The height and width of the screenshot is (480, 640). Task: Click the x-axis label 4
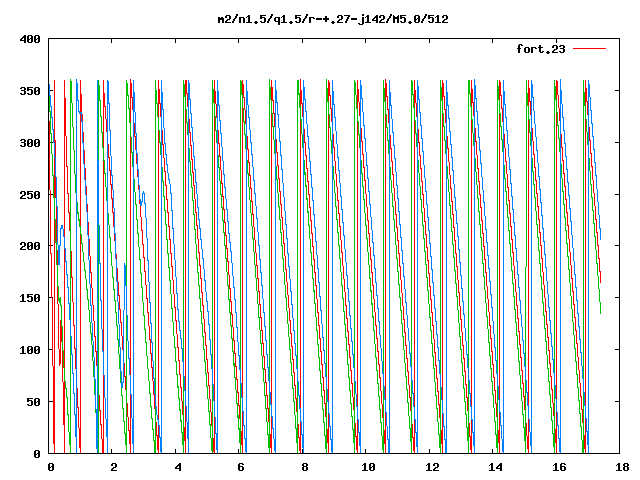point(178,467)
